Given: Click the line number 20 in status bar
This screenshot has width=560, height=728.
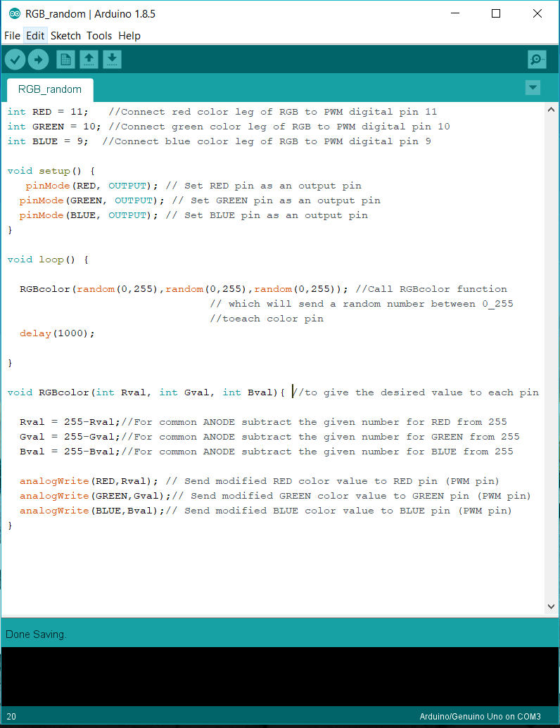Looking at the screenshot, I should (x=11, y=716).
